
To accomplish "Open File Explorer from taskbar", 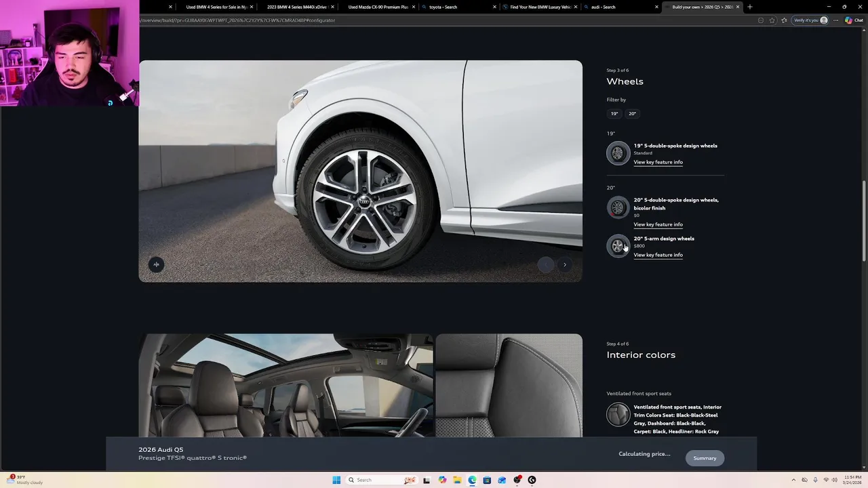I will (457, 480).
